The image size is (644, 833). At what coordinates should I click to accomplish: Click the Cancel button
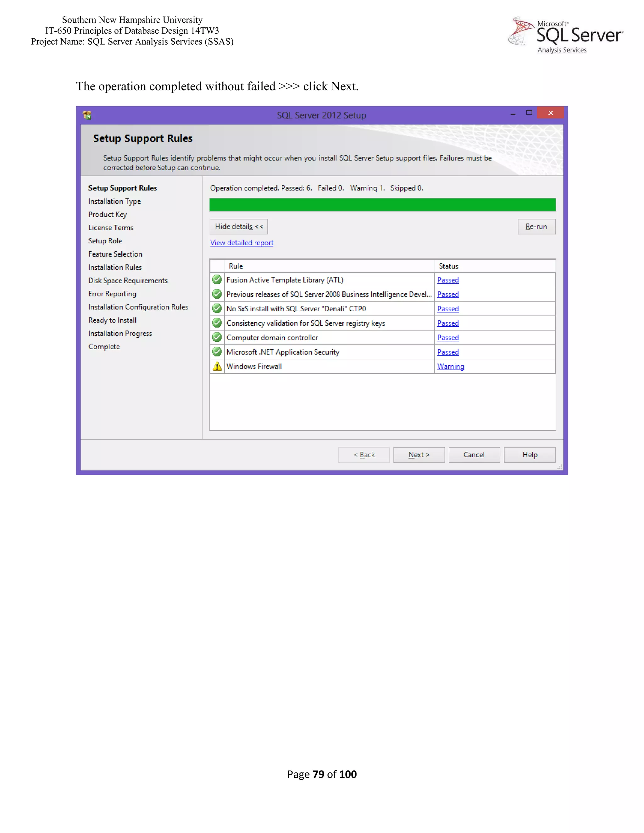[474, 455]
